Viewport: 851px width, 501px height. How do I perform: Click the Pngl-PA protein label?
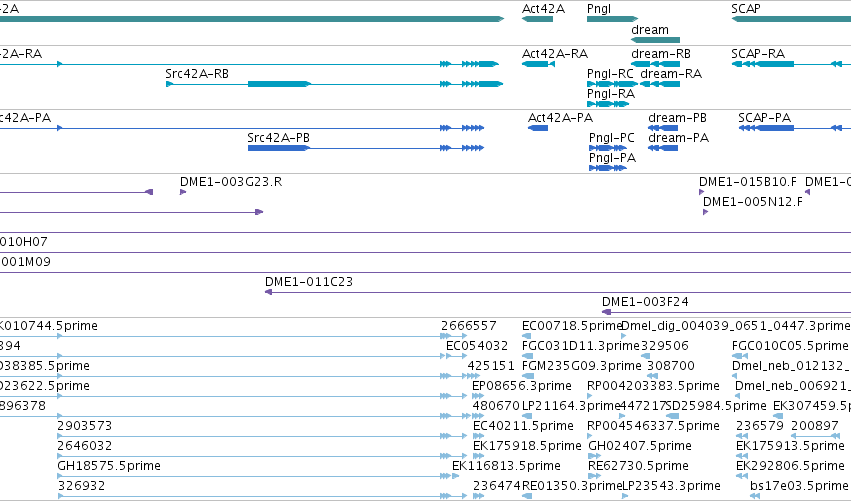pyautogui.click(x=612, y=158)
